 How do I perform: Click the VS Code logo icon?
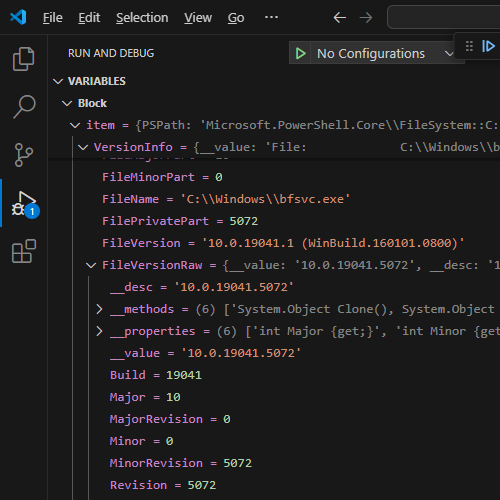pyautogui.click(x=18, y=17)
